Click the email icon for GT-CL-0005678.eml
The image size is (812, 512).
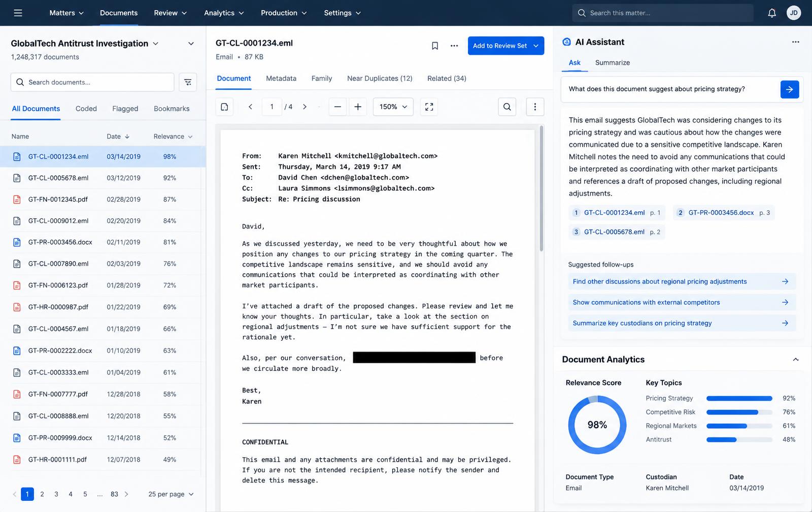pyautogui.click(x=17, y=178)
